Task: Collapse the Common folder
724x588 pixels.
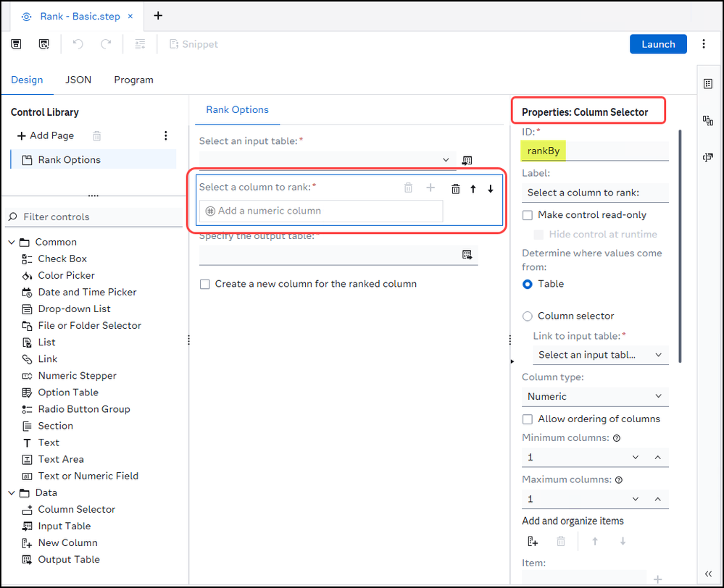Action: point(12,242)
